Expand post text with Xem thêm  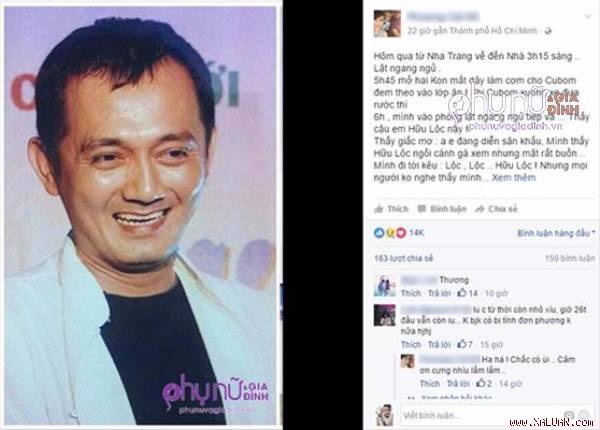[x=514, y=178]
